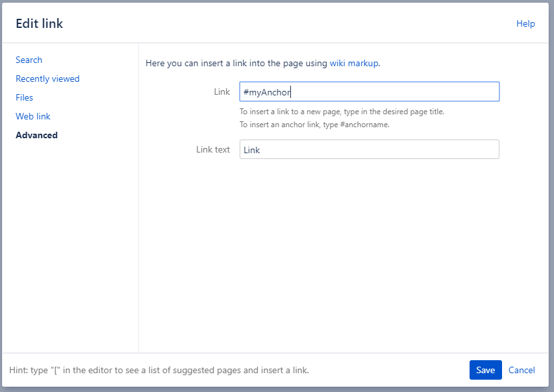This screenshot has width=554, height=392.
Task: Switch to the Web link tab
Action: tap(32, 116)
